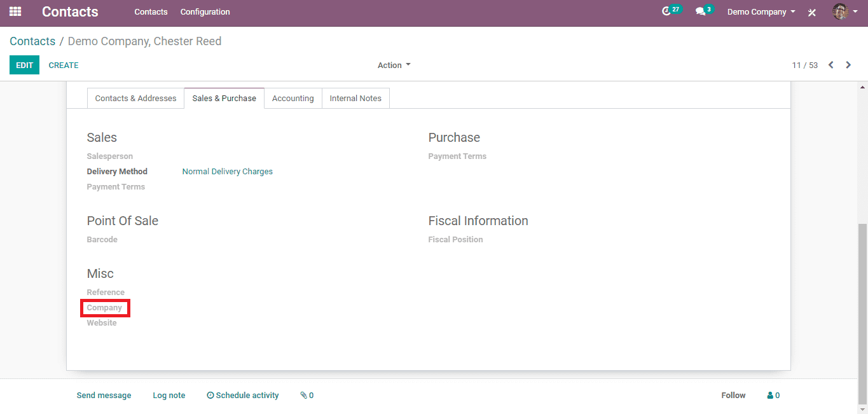Click the Reference field label
868x414 pixels.
106,293
